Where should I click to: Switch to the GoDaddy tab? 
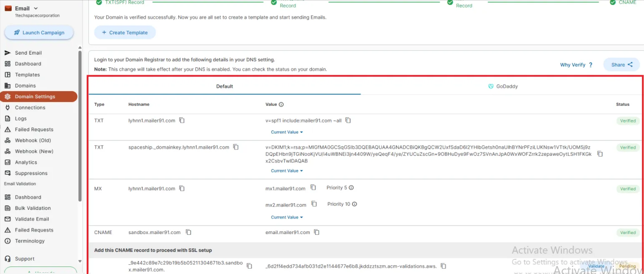point(503,86)
